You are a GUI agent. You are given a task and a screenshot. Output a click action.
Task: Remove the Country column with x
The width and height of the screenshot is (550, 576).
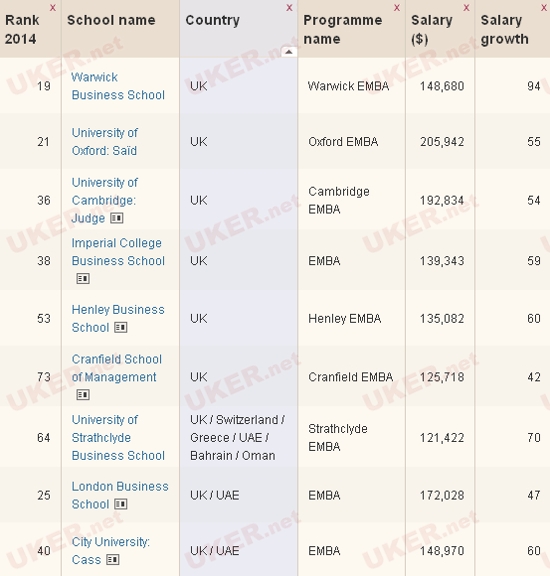290,8
